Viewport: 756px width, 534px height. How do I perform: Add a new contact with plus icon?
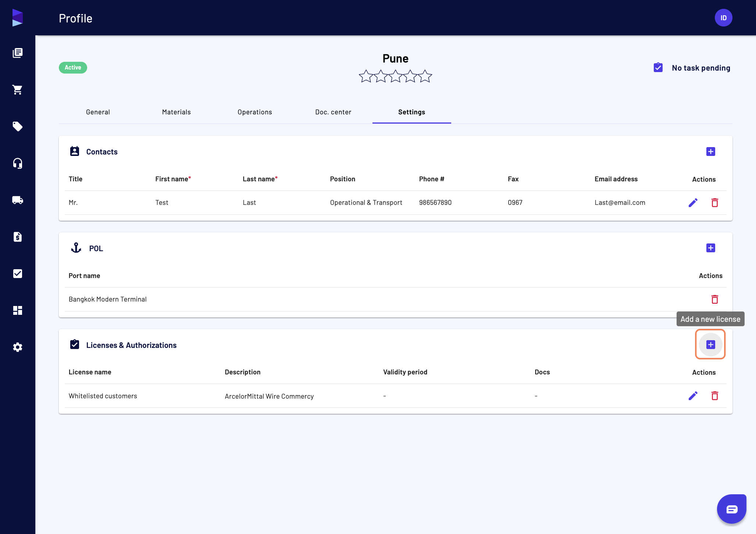click(711, 152)
